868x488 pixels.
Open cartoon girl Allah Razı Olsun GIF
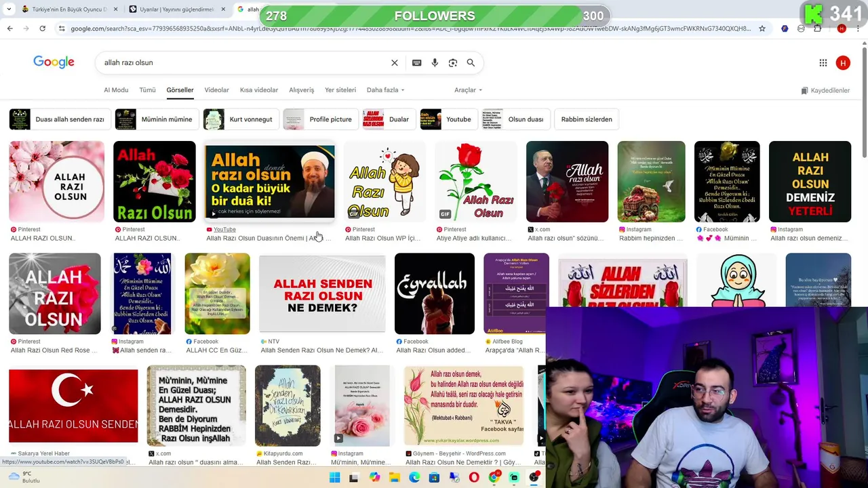[x=384, y=182]
